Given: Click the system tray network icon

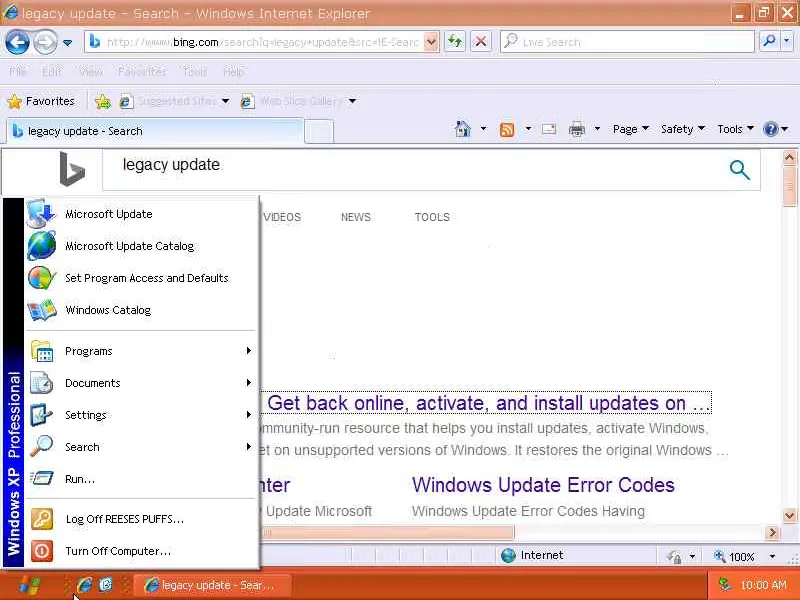Looking at the screenshot, I should [x=723, y=584].
